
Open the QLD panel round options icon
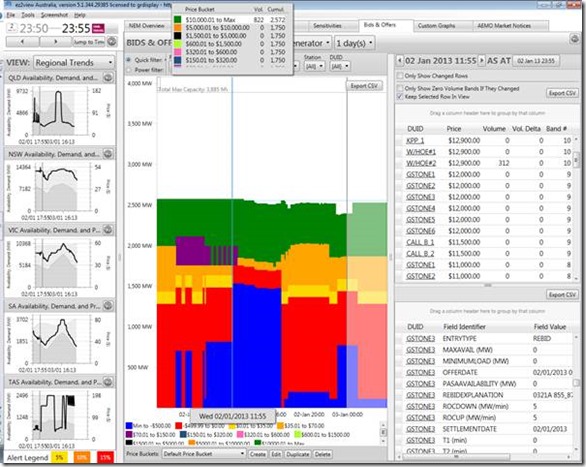pos(108,78)
